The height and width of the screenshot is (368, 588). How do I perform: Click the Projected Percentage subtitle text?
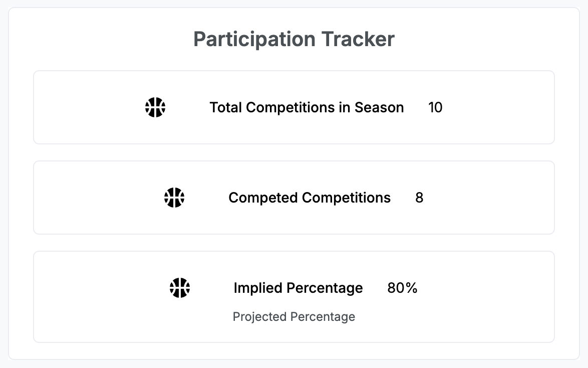pos(294,317)
